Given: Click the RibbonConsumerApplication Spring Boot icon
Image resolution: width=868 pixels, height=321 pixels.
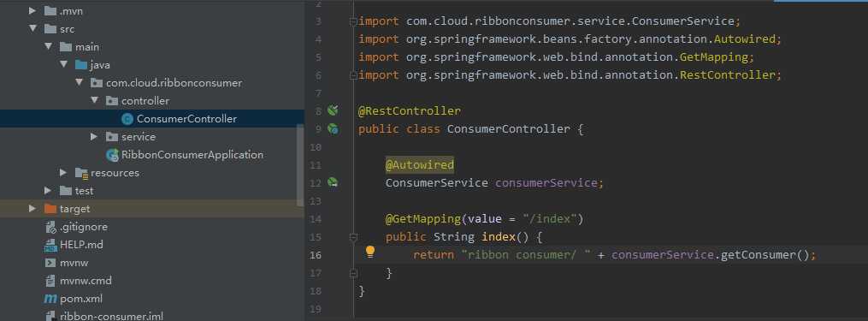Looking at the screenshot, I should click(112, 155).
